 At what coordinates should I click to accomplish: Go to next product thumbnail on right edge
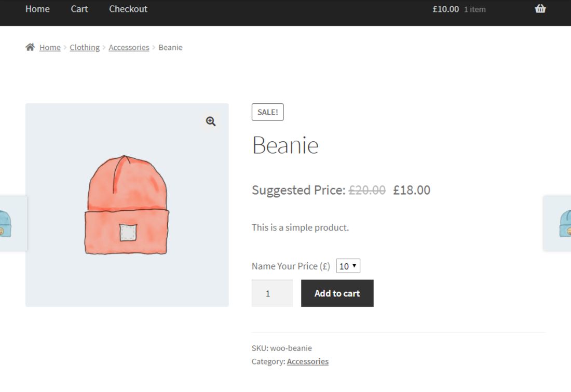click(560, 223)
